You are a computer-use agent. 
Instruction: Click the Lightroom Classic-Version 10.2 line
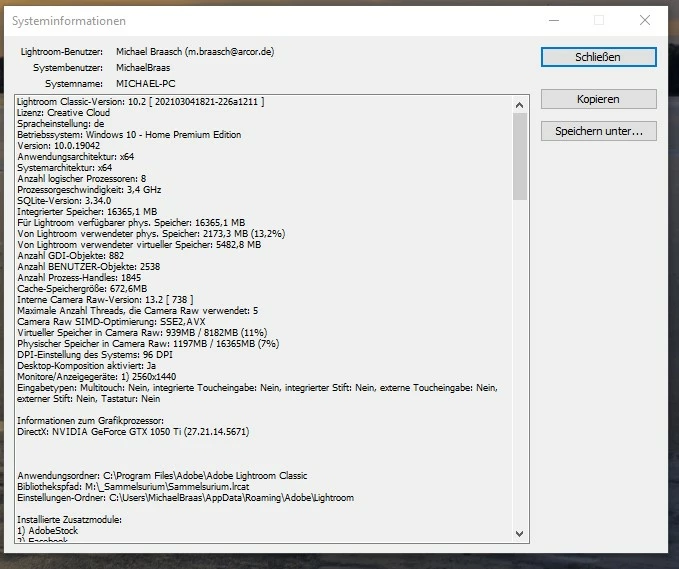tap(141, 102)
